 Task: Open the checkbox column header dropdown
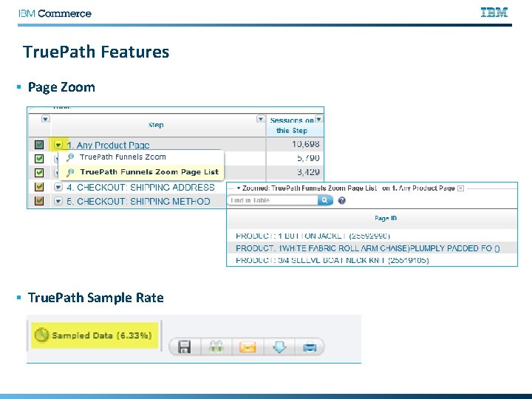coord(46,119)
